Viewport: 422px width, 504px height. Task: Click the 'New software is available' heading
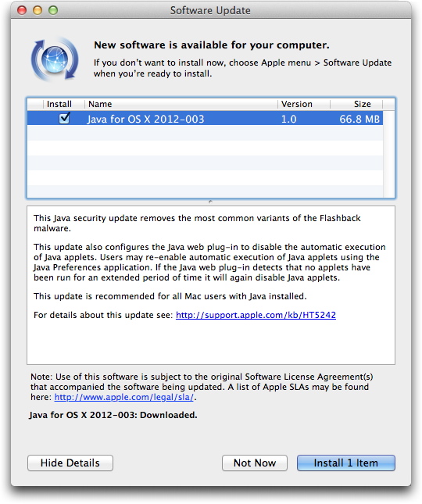212,45
